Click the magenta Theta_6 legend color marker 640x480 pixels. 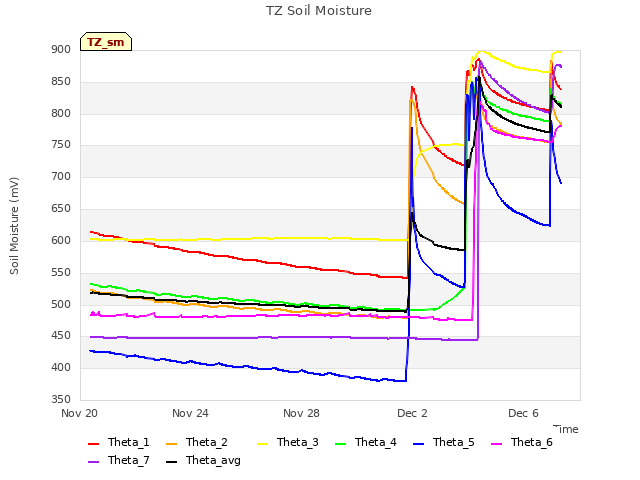tap(497, 444)
